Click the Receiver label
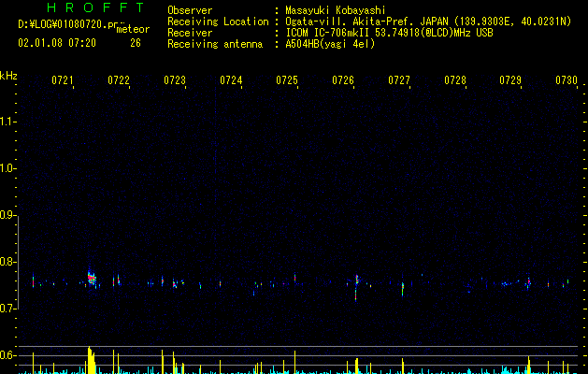This screenshot has height=374, width=588. 190,33
